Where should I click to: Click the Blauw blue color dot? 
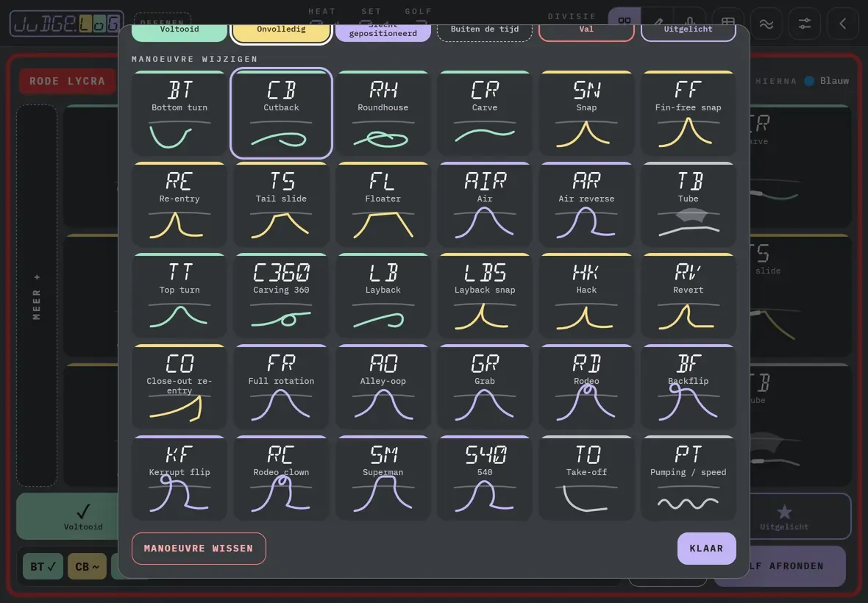click(x=809, y=81)
